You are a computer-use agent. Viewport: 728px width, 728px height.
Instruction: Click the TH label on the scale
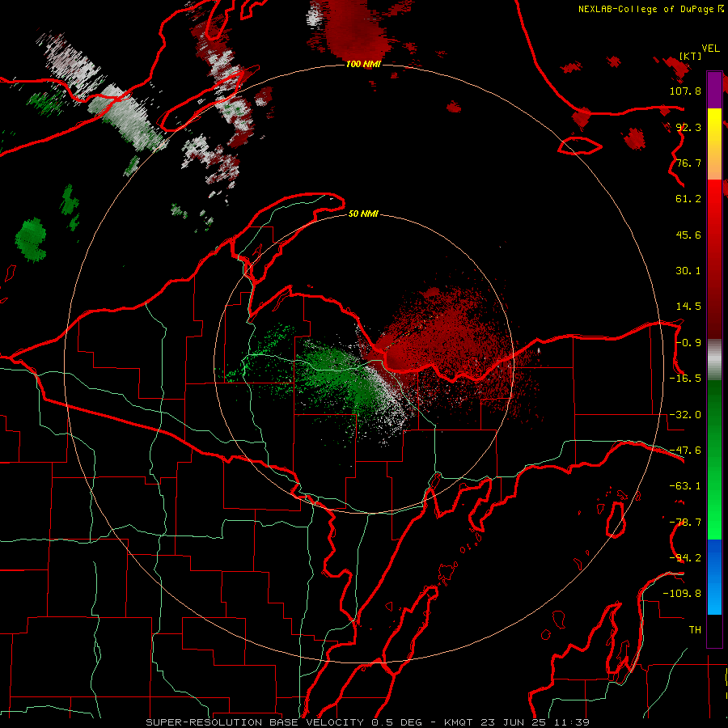[x=695, y=630]
